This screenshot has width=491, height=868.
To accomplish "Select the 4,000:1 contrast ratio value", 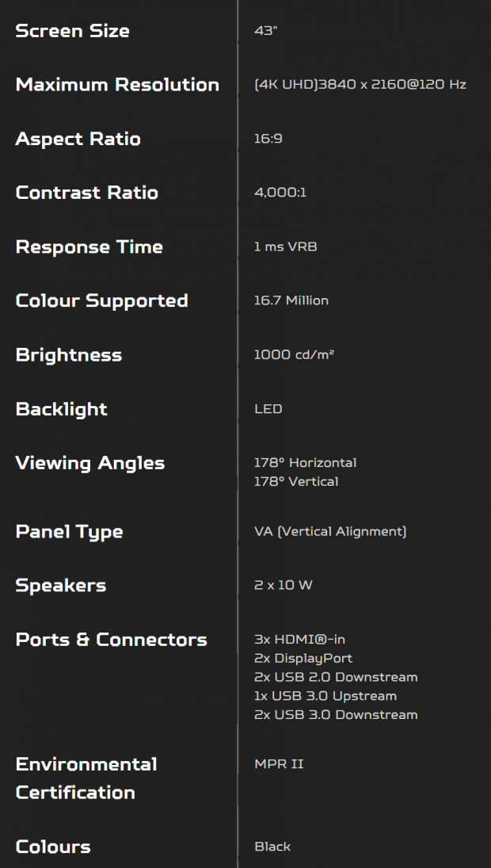I will point(280,193).
